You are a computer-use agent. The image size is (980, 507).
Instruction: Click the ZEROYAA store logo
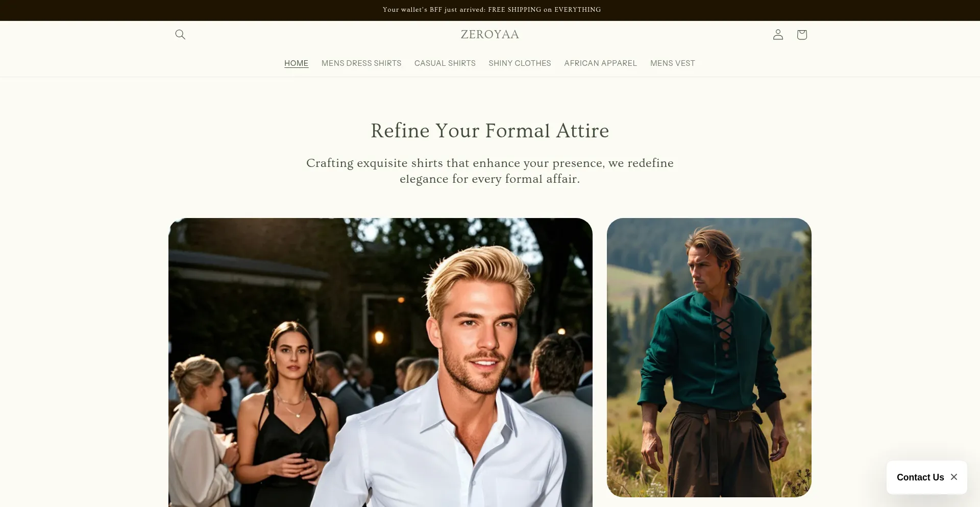pyautogui.click(x=490, y=34)
